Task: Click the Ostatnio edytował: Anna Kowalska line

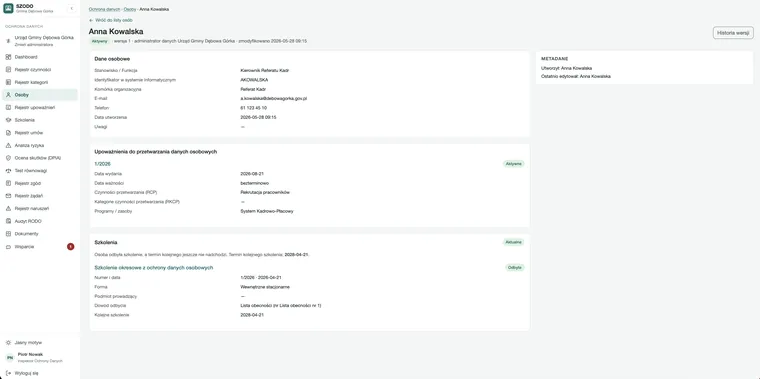Action: (576, 77)
